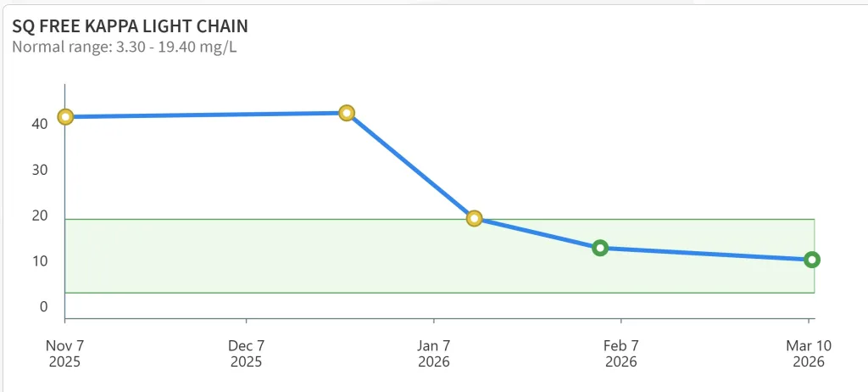Click the 10 y-axis label
Viewport: 868px width, 392px height.
[x=39, y=261]
